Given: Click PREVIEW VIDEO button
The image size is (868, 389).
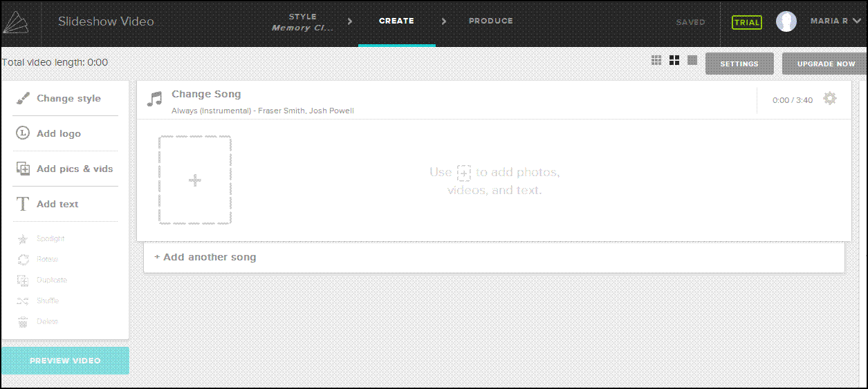Looking at the screenshot, I should pyautogui.click(x=65, y=361).
